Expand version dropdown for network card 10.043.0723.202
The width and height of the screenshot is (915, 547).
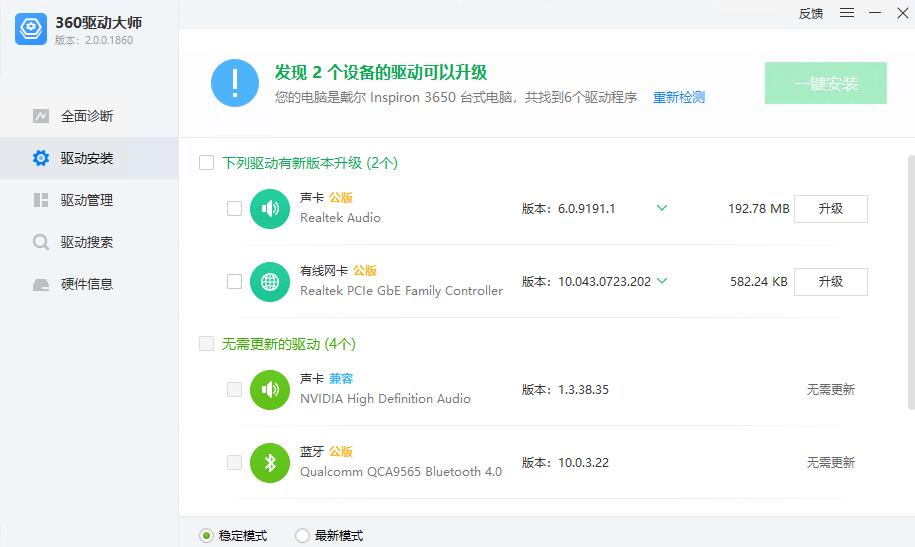(661, 281)
